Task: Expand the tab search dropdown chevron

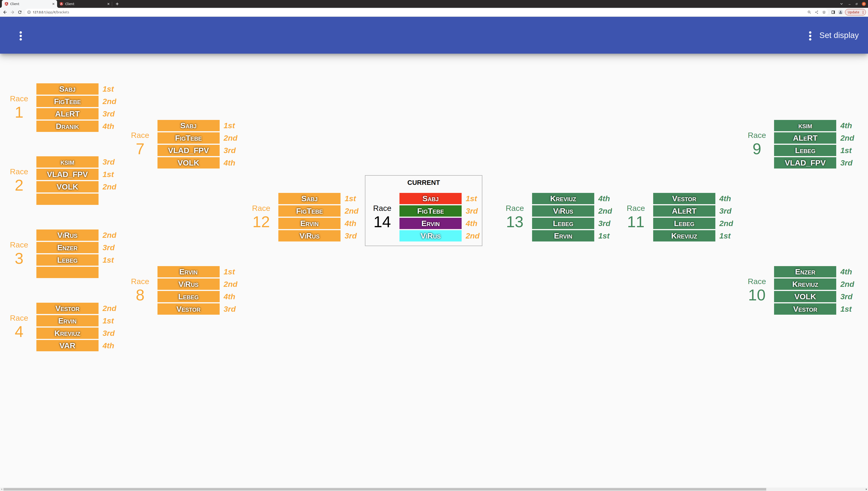Action: 841,4
